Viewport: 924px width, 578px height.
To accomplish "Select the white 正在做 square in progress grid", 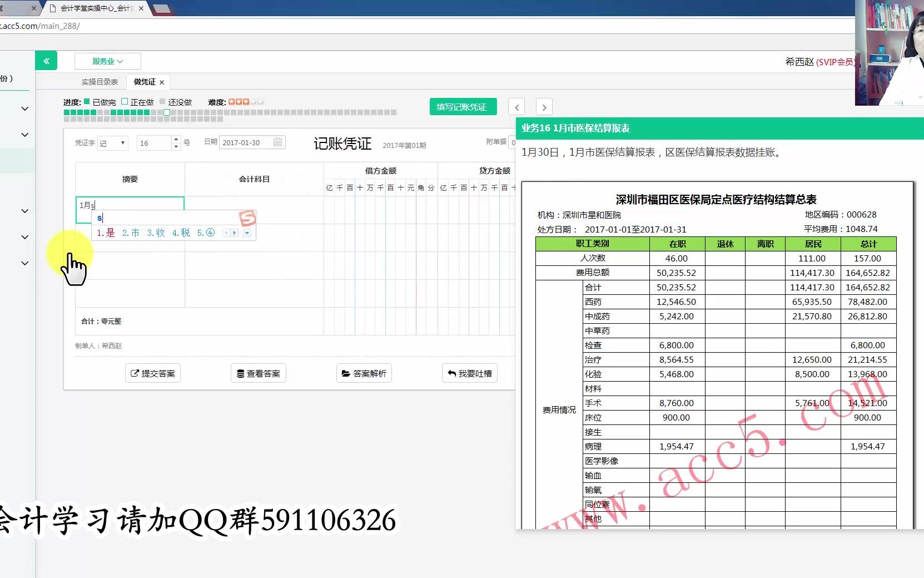I will coord(167,113).
